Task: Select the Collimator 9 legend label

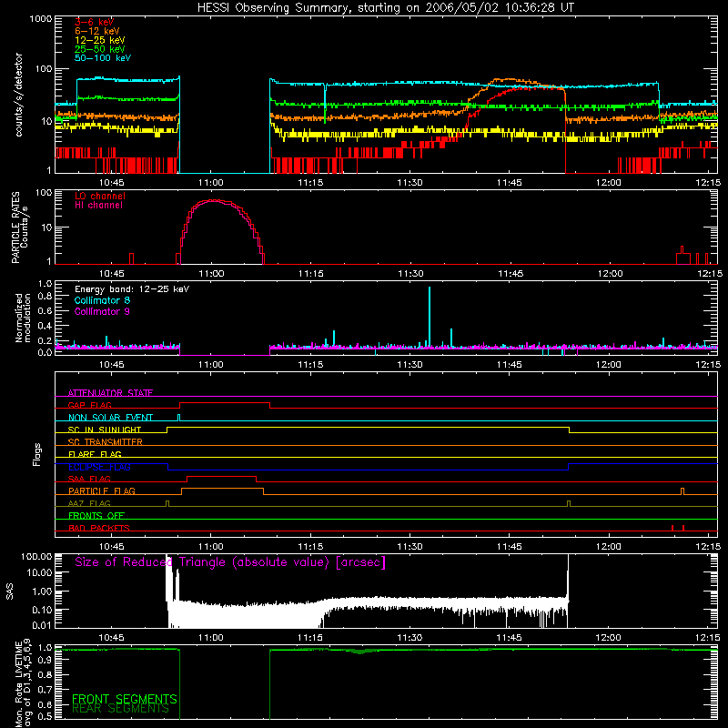Action: point(102,311)
